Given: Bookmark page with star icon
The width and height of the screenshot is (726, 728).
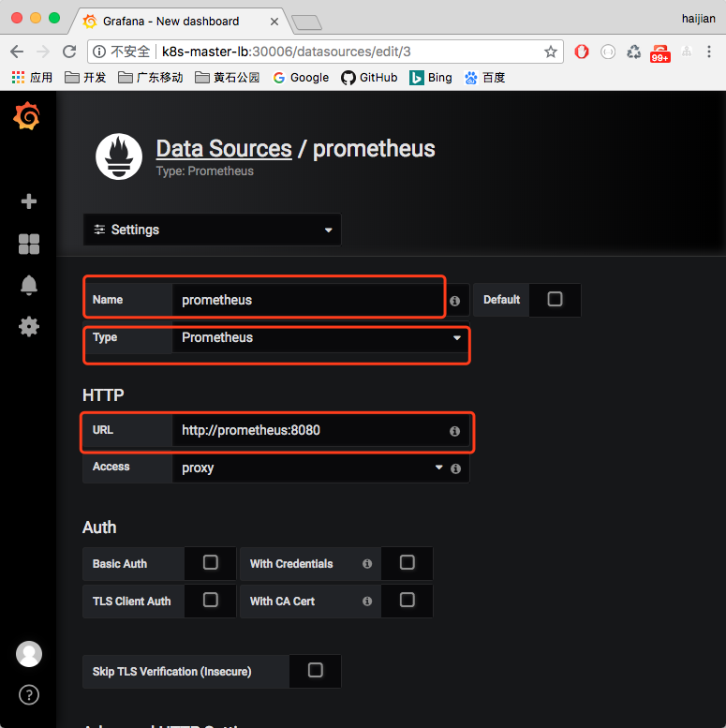Looking at the screenshot, I should point(551,52).
